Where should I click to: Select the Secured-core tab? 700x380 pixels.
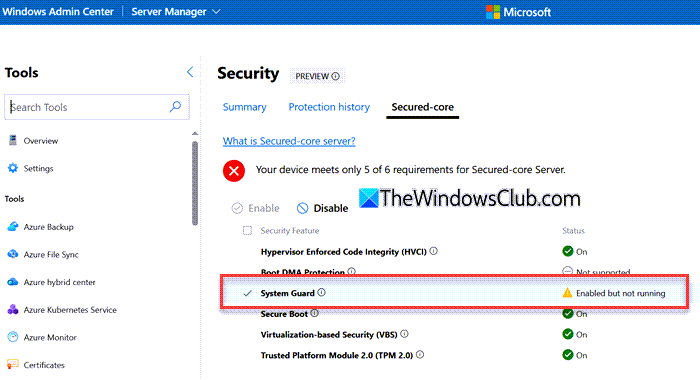pyautogui.click(x=422, y=107)
